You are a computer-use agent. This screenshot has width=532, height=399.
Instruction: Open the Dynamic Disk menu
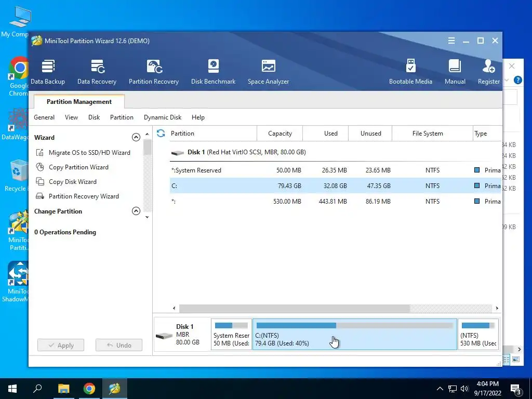(x=163, y=117)
